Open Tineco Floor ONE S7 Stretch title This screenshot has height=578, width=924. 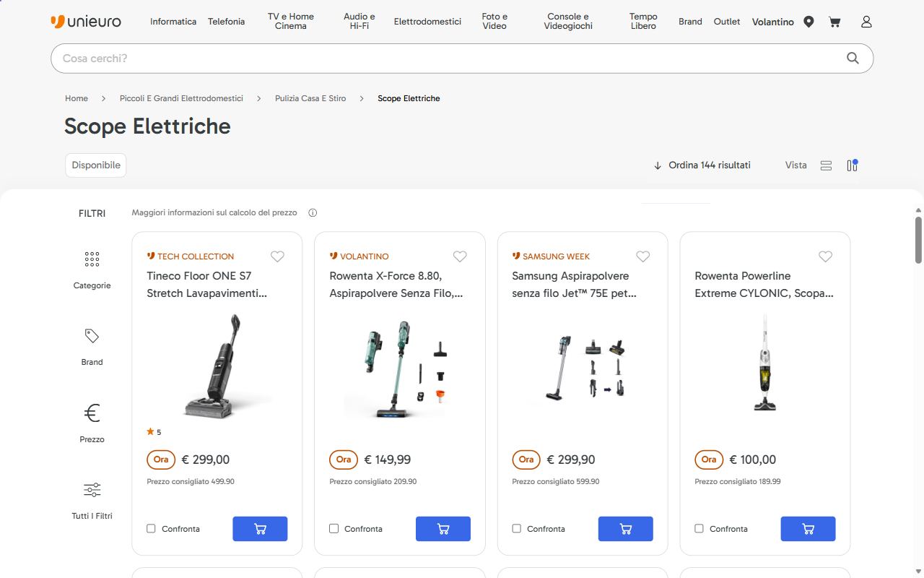(x=207, y=285)
